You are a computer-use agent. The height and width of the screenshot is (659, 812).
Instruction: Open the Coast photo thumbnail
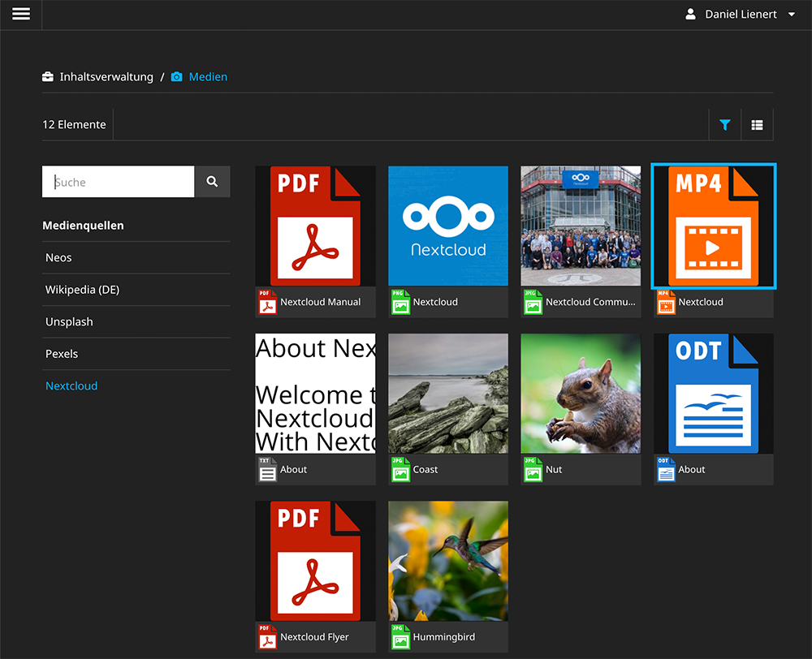(448, 394)
